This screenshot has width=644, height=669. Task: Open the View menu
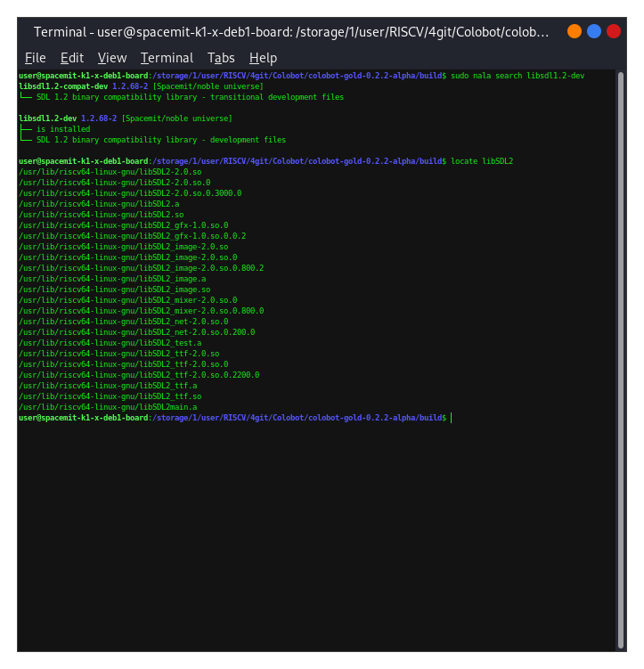[x=112, y=58]
